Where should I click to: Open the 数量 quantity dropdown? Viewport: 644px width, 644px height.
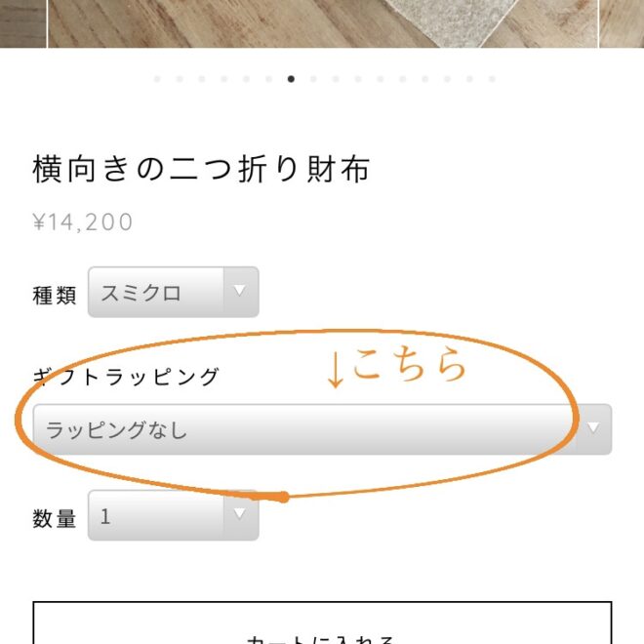click(x=174, y=515)
